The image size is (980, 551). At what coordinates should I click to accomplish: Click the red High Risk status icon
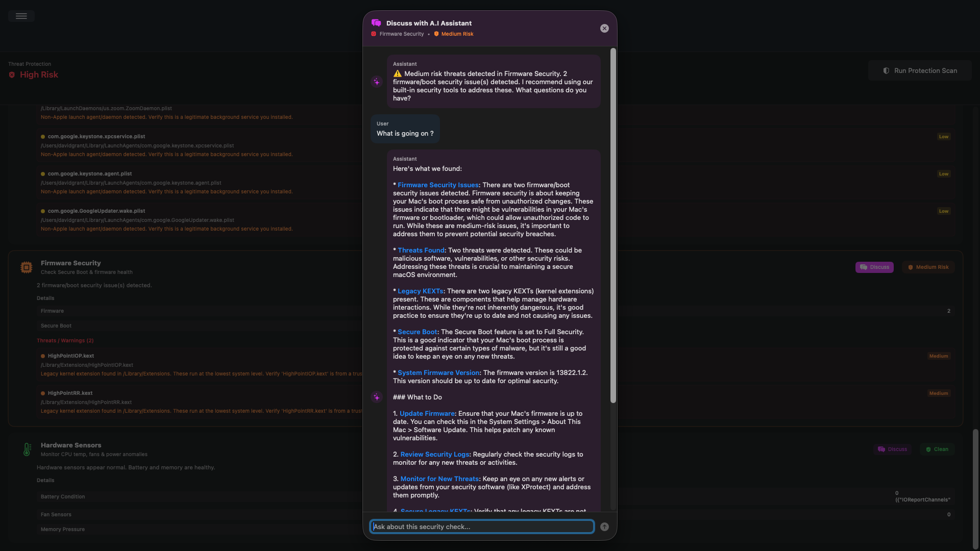[x=12, y=74]
